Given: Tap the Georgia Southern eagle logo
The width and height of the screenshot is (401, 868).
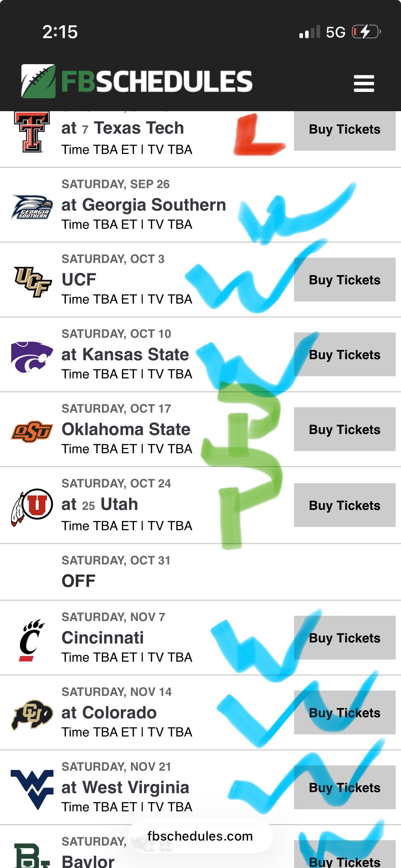Looking at the screenshot, I should tap(32, 207).
